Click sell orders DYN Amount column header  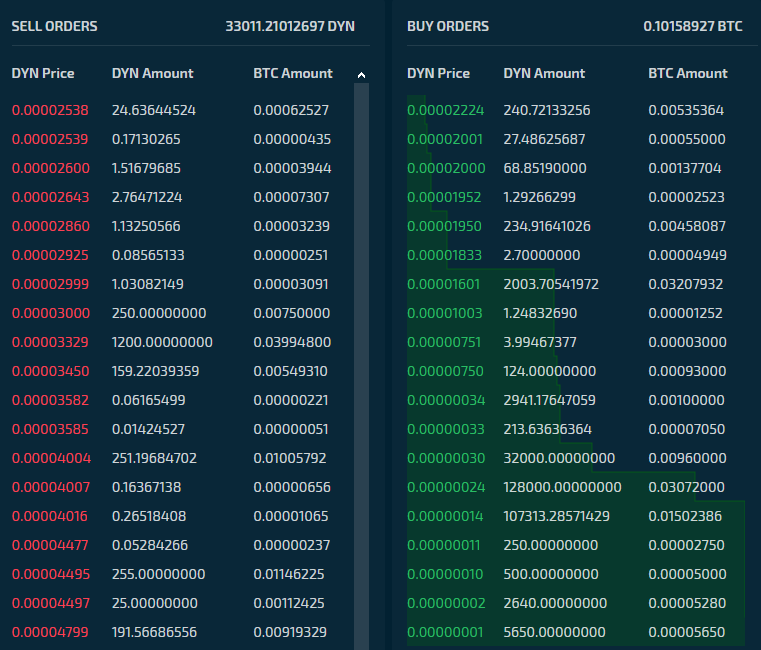152,73
